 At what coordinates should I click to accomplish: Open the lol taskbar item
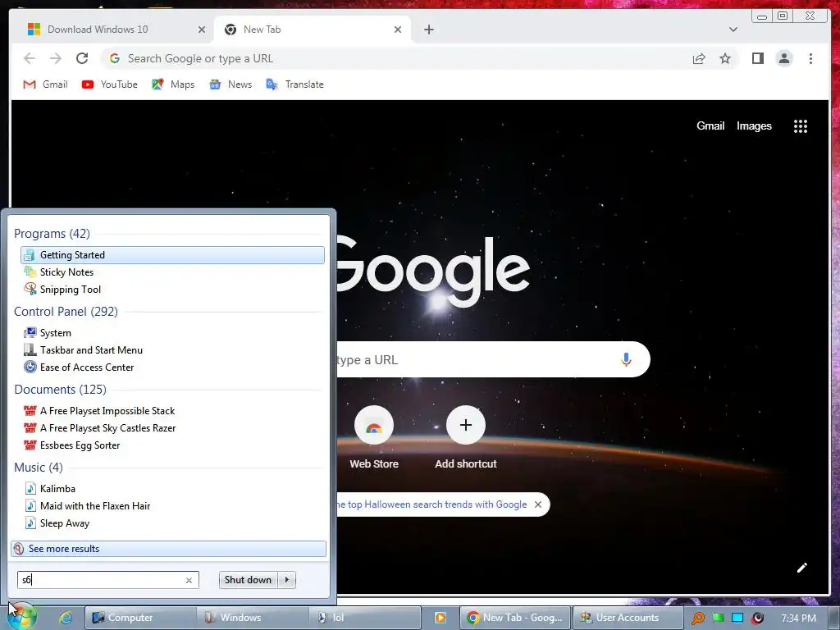click(364, 618)
